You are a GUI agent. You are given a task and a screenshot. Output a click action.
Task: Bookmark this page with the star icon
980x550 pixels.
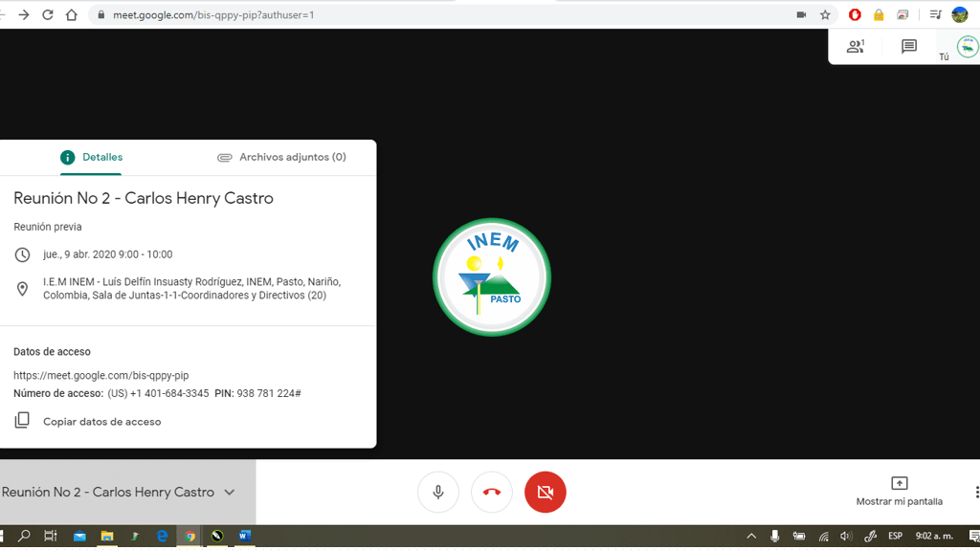click(x=825, y=15)
